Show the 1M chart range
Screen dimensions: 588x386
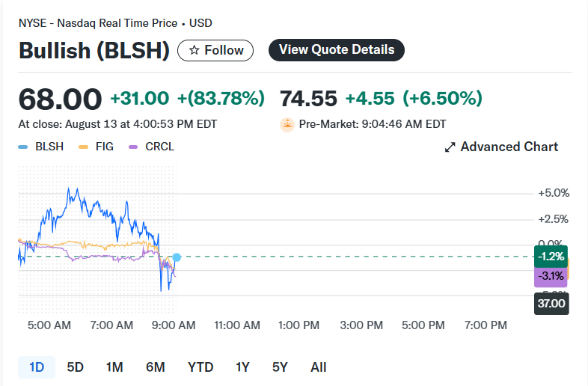(x=114, y=367)
